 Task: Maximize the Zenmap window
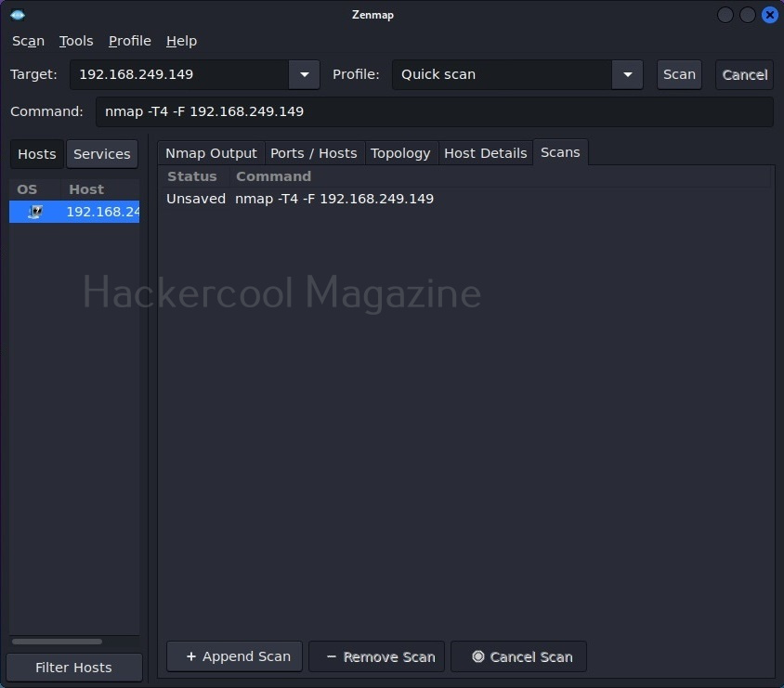[748, 15]
